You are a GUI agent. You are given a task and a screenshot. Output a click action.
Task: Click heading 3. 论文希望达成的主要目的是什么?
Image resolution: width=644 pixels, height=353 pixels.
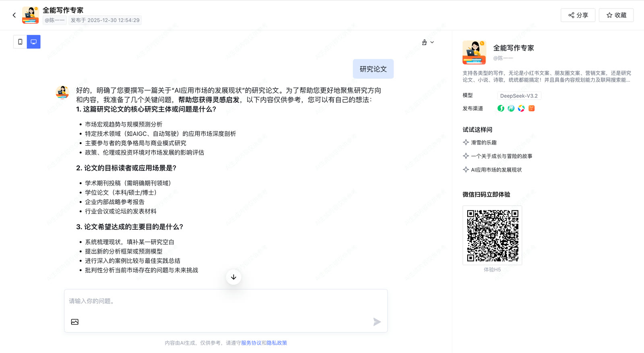pyautogui.click(x=130, y=227)
